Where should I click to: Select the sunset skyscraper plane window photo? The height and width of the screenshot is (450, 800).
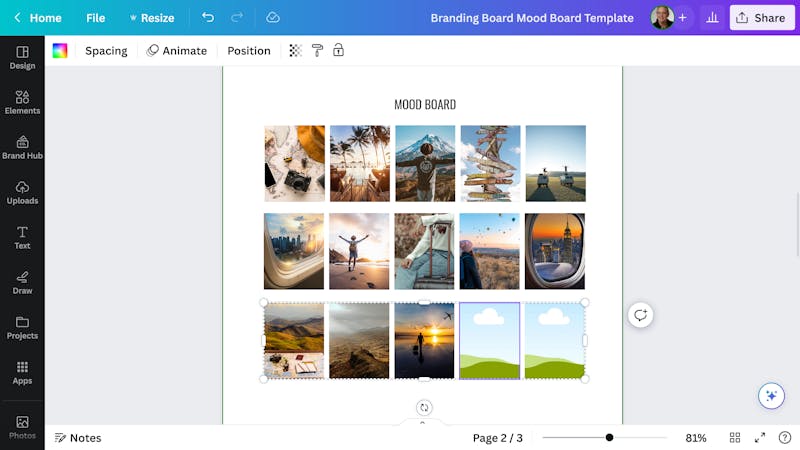(555, 251)
